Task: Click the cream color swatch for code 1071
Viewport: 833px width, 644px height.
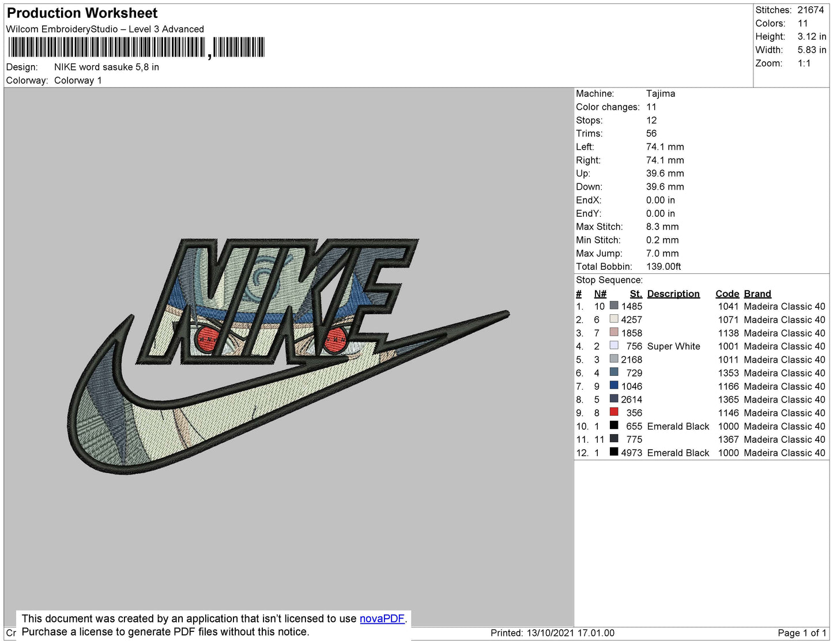Action: pyautogui.click(x=614, y=319)
